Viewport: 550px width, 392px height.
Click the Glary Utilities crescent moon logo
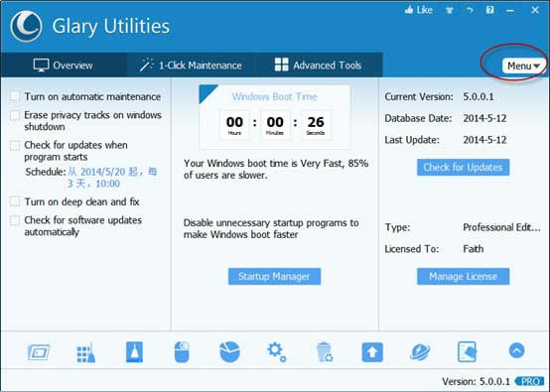coord(26,26)
